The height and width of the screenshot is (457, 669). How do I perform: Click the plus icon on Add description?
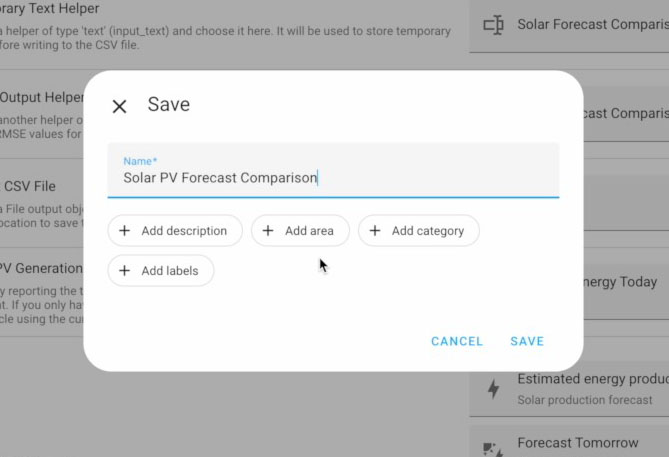tap(124, 231)
